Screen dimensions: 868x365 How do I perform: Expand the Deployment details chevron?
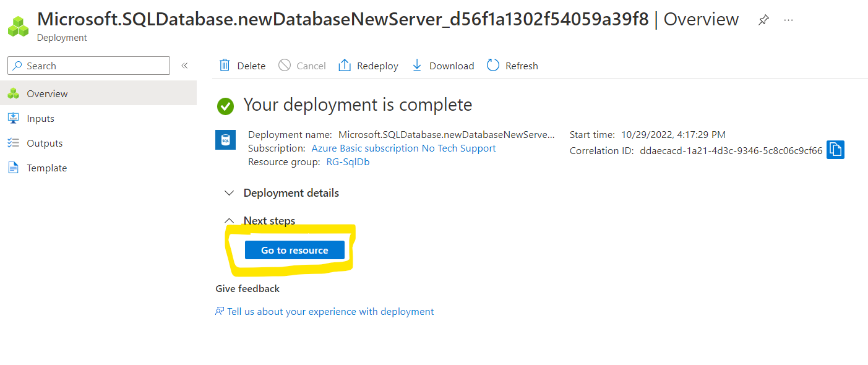coord(230,193)
